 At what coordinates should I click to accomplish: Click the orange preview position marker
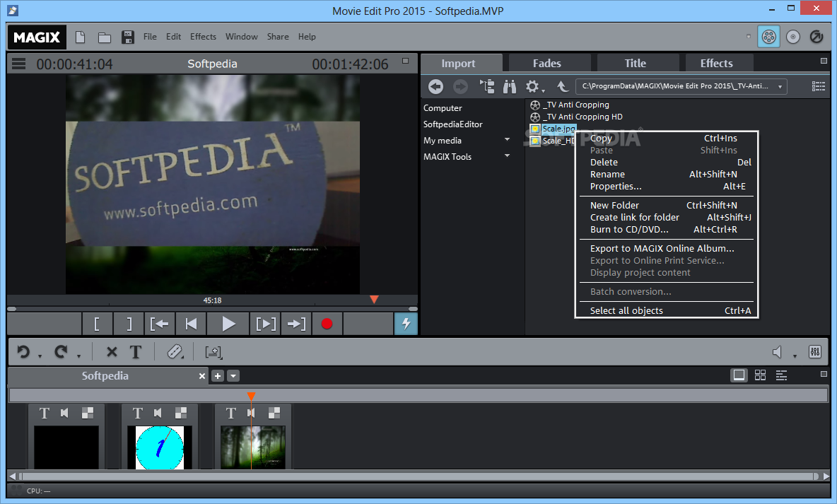pyautogui.click(x=374, y=300)
